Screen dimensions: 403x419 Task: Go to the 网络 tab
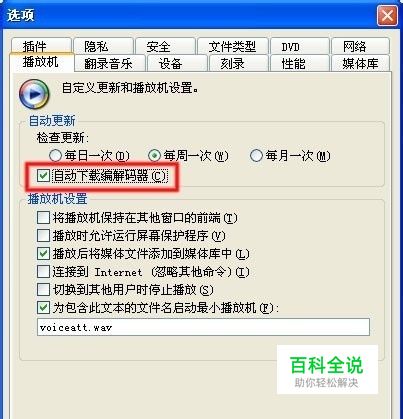[360, 46]
